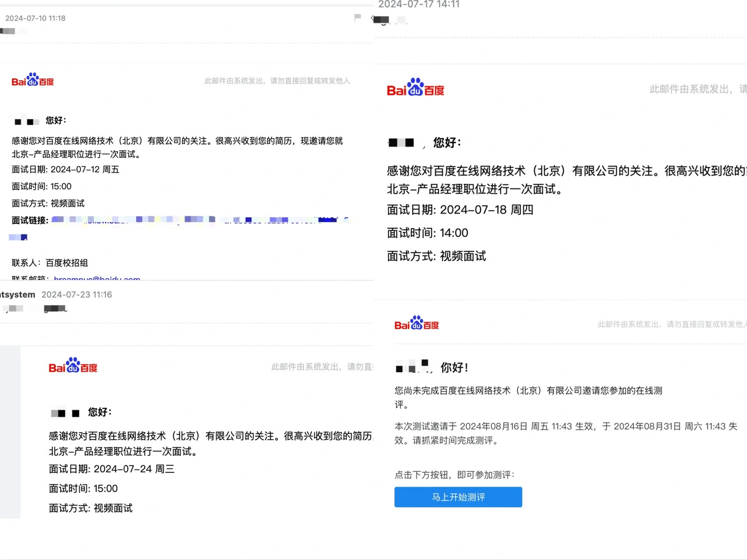This screenshot has height=560, width=747.
Task: Click the '您尚未完成百度在线网络技术' sentence
Action: pyautogui.click(x=528, y=397)
